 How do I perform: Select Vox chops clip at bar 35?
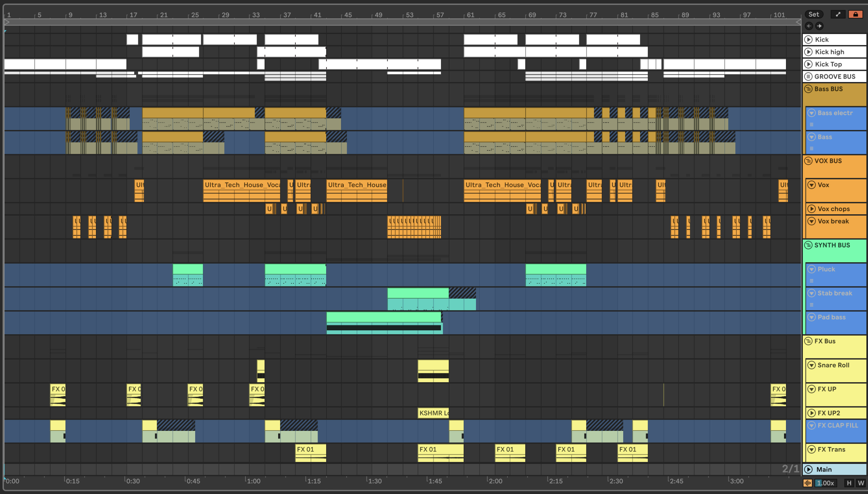[x=269, y=209]
